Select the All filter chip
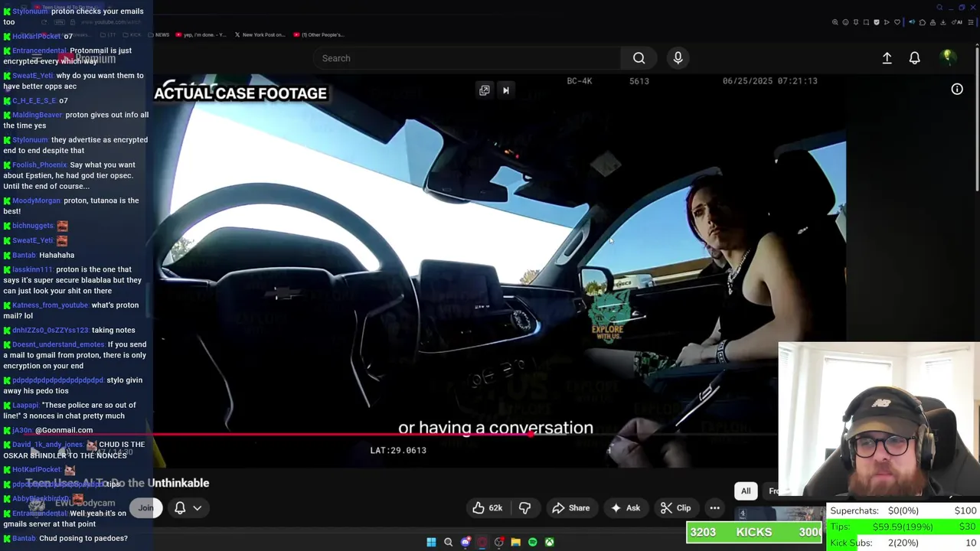 pyautogui.click(x=746, y=491)
